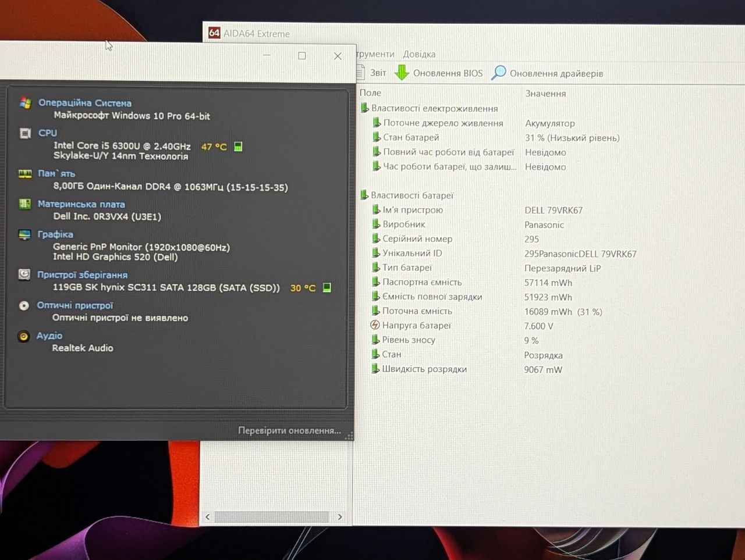Screen dimensions: 745x560
Task: Click the icon beside Швидкість розрядки
Action: 376,369
